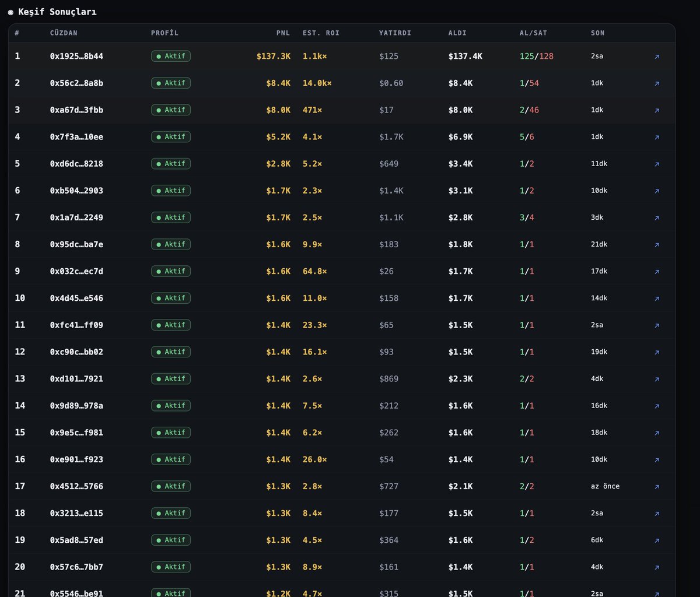Sort by the EST. ROI column header
Viewport: 700px width, 597px height.
(x=321, y=33)
